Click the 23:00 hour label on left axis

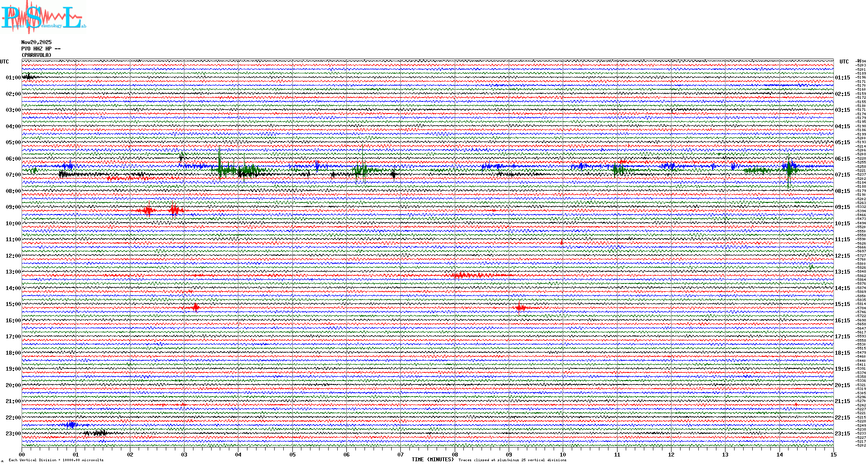pyautogui.click(x=13, y=434)
